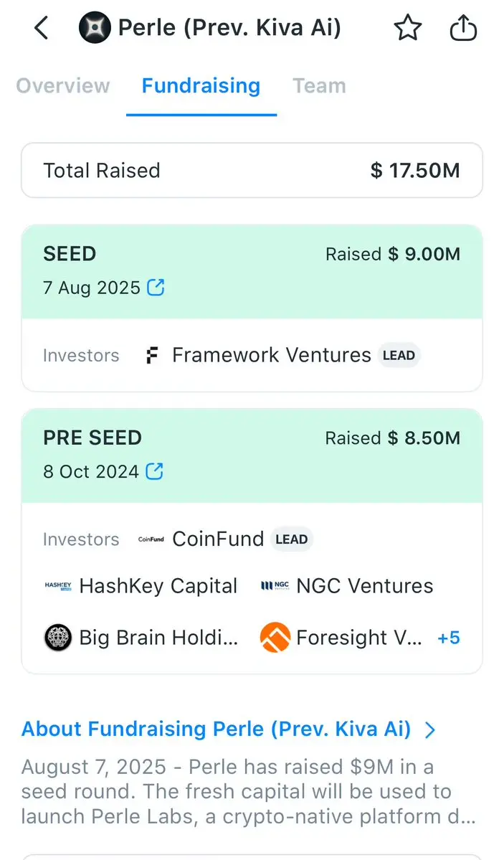Image resolution: width=504 pixels, height=860 pixels.
Task: Tap the back arrow icon
Action: point(42,29)
